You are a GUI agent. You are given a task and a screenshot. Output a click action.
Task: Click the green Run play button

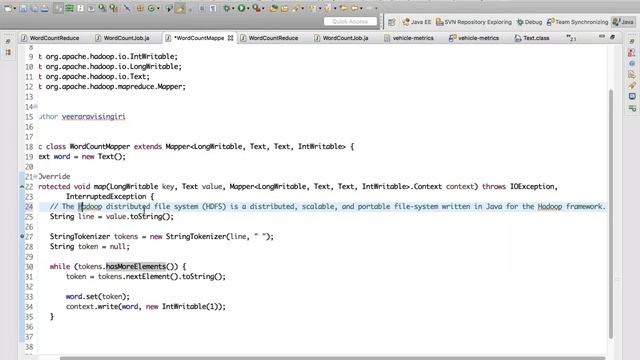241,8
